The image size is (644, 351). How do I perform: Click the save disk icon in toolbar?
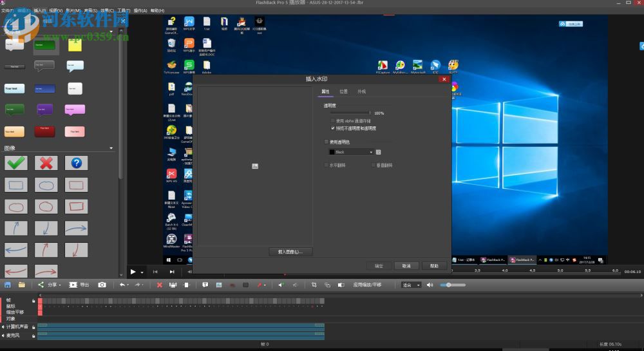8,285
